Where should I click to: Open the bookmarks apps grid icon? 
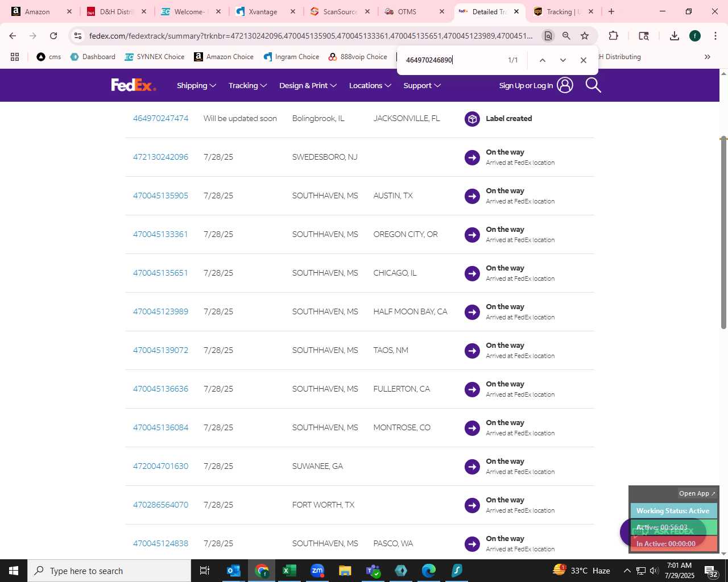pyautogui.click(x=15, y=57)
